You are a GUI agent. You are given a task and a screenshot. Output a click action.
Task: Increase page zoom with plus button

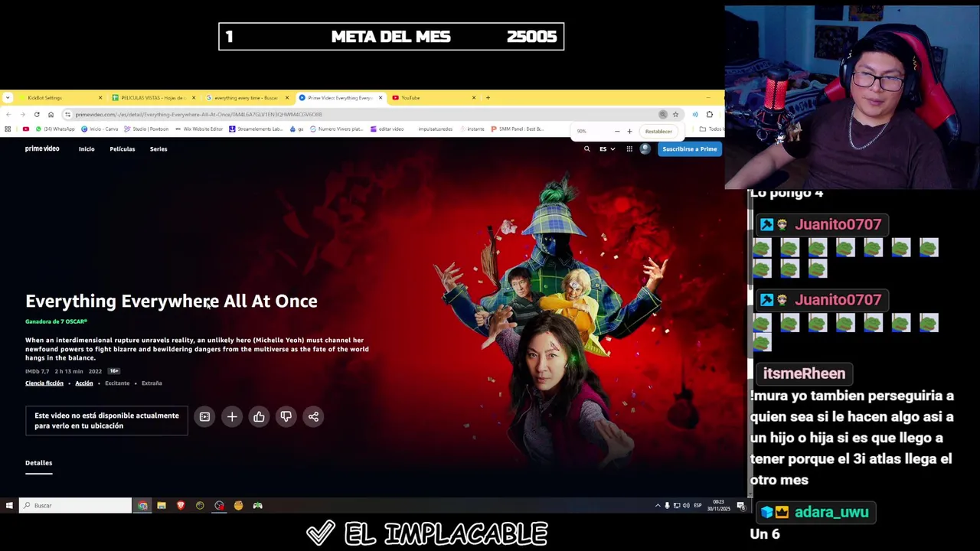[629, 132]
